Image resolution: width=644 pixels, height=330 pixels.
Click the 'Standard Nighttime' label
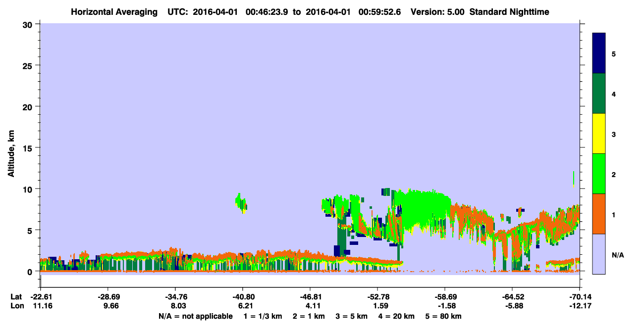tap(509, 11)
